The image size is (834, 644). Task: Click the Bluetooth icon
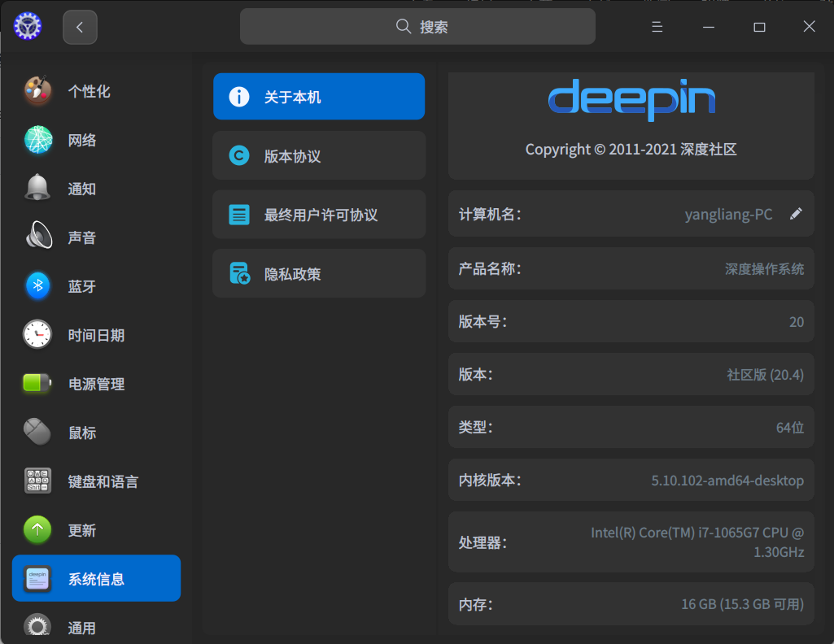pyautogui.click(x=37, y=286)
